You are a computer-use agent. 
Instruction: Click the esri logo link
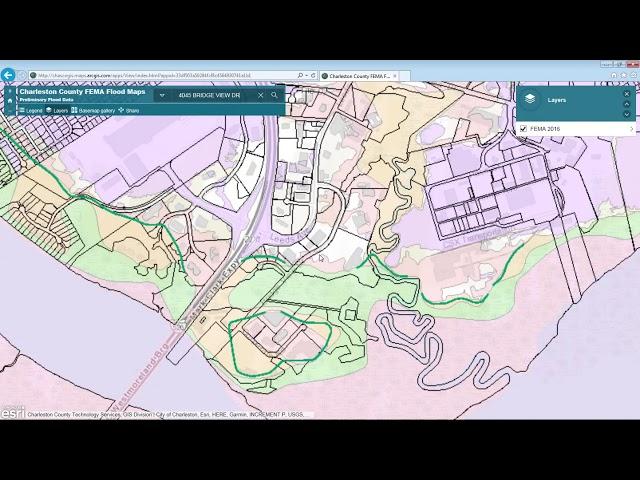click(x=13, y=413)
